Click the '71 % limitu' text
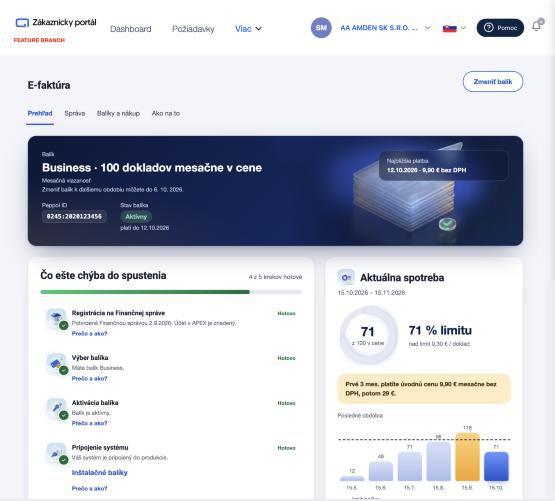Screen dimensions: 555x501 pos(440,330)
